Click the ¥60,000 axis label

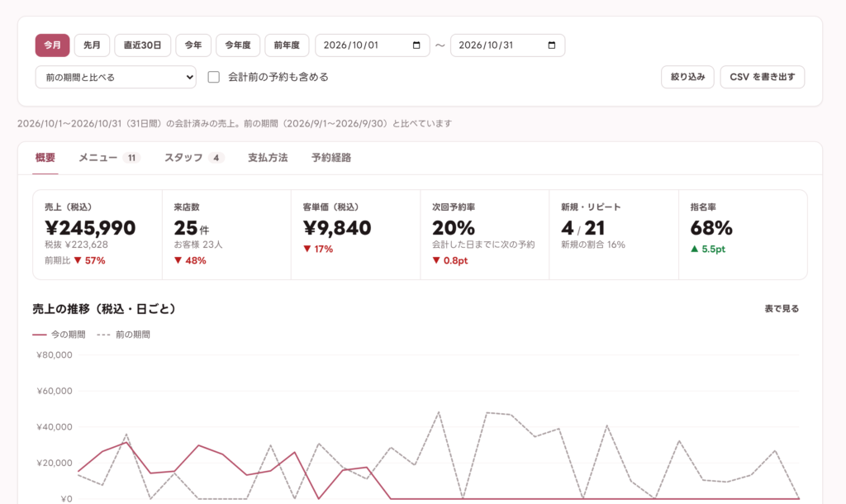pyautogui.click(x=54, y=391)
